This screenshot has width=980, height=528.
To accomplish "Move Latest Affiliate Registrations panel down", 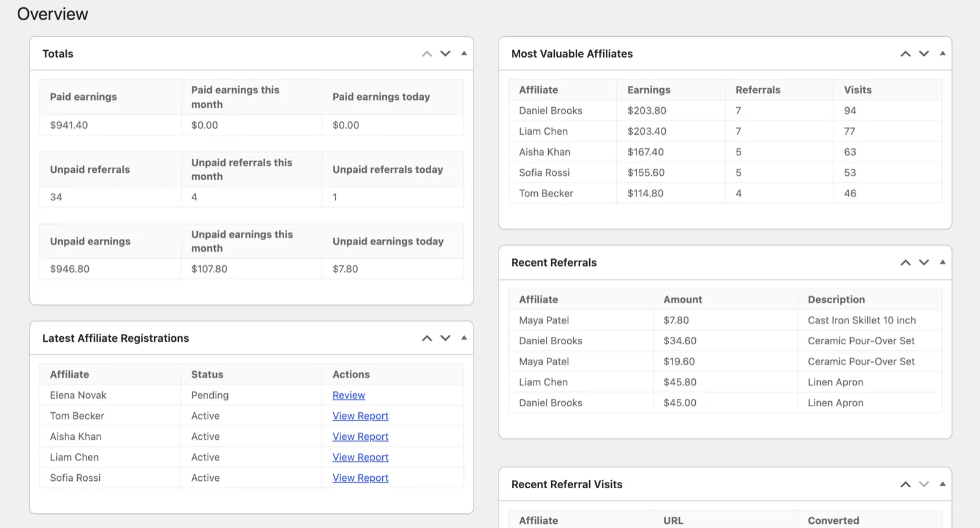I will (445, 338).
